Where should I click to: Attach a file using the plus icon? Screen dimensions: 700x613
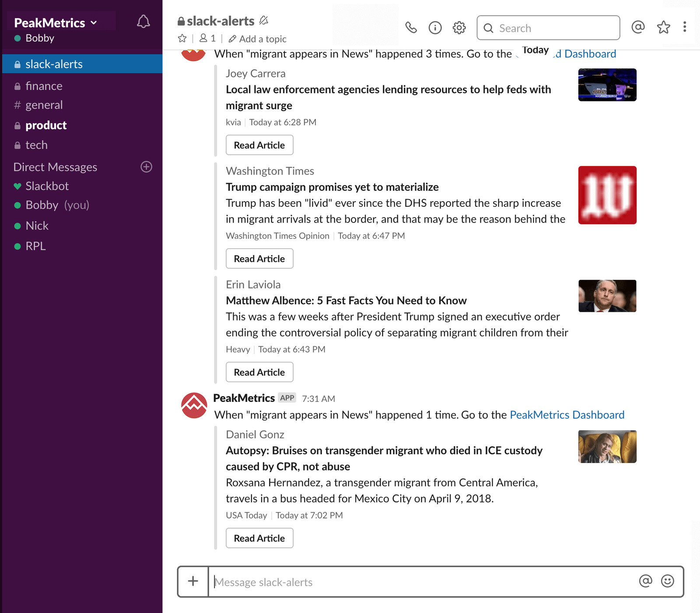click(192, 582)
